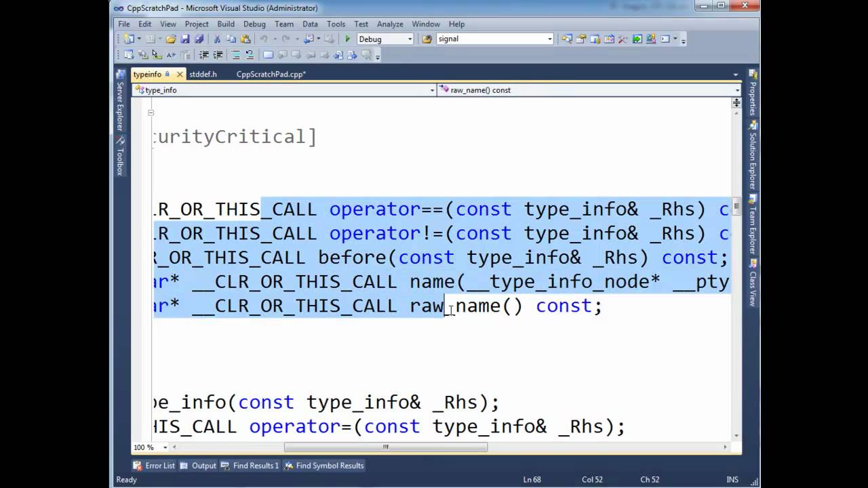Click the Extension Manager toolbar icon
The width and height of the screenshot is (868, 488).
pyautogui.click(x=651, y=39)
